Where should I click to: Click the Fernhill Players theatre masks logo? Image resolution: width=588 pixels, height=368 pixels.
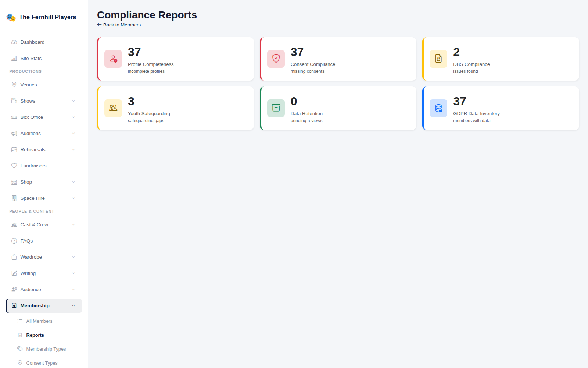[x=11, y=17]
